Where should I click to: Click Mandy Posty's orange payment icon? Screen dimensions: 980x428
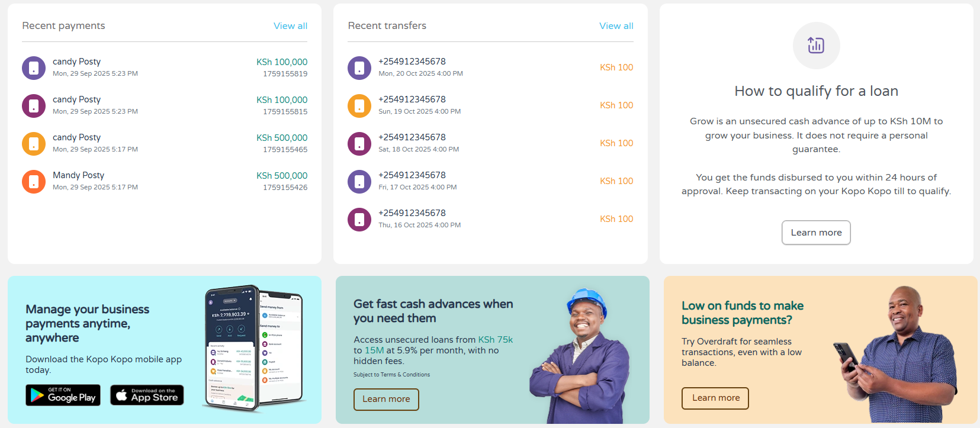pyautogui.click(x=34, y=182)
